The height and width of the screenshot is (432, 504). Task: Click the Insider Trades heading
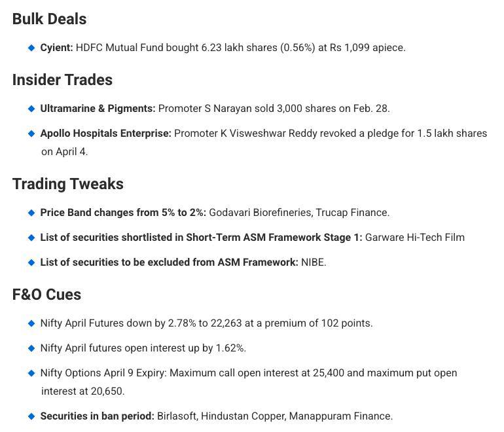(62, 80)
